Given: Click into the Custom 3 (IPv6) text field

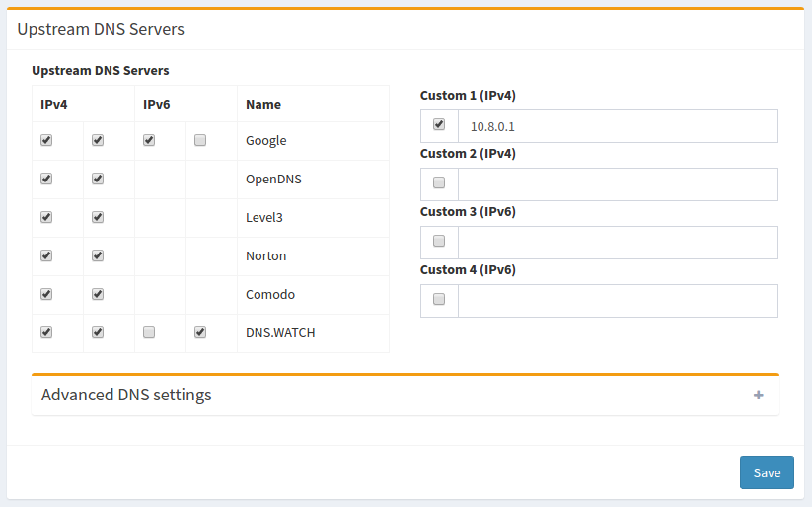Looking at the screenshot, I should click(618, 243).
